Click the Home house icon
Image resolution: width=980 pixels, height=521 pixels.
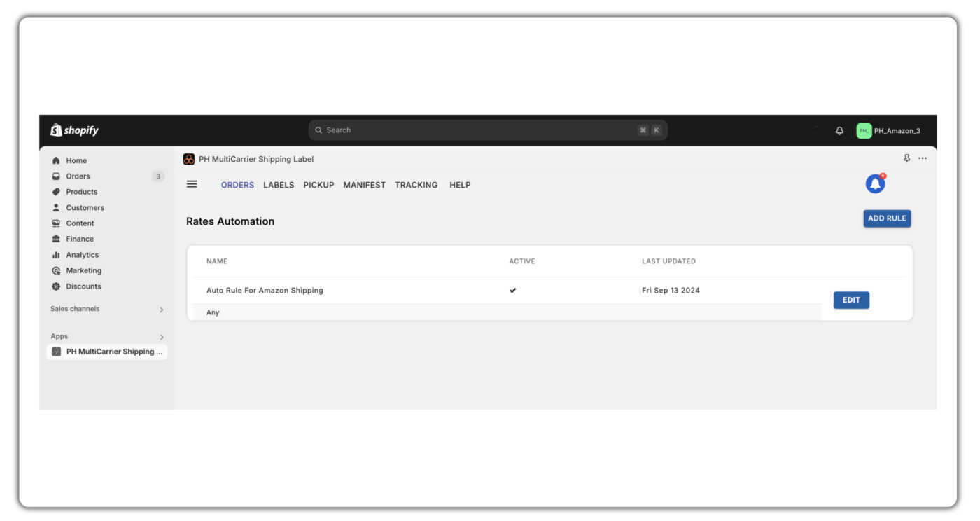pos(56,160)
